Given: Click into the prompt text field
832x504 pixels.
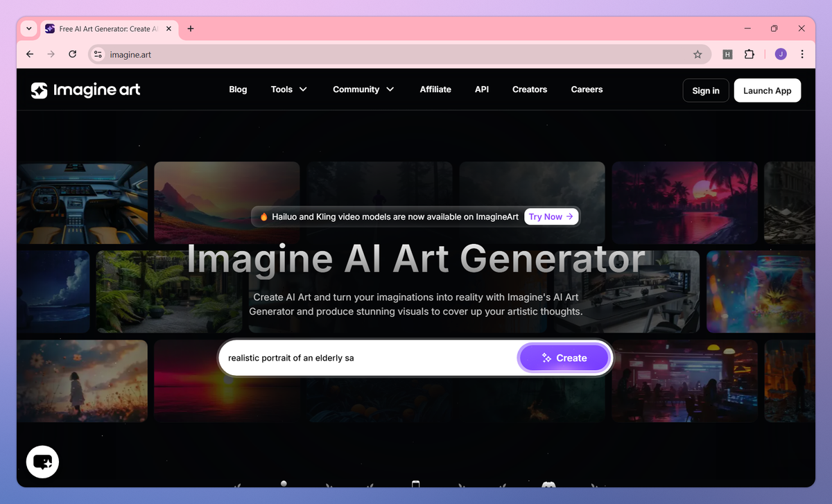Looking at the screenshot, I should click(368, 358).
